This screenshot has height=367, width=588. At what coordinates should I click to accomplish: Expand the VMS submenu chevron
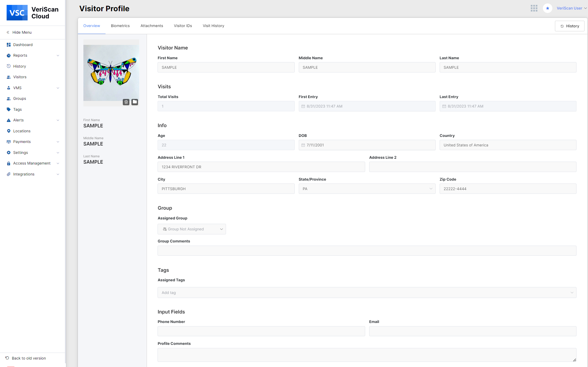58,88
